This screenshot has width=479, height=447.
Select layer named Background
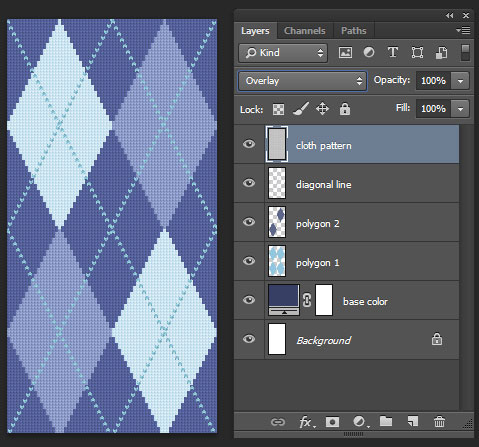[x=324, y=341]
